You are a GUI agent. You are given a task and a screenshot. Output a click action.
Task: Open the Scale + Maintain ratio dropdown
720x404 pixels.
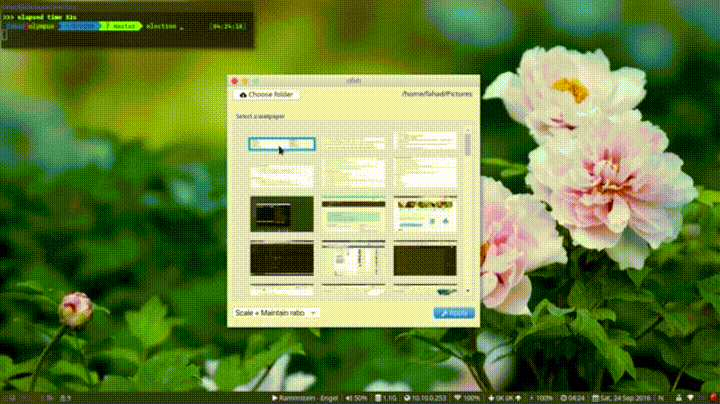point(276,313)
